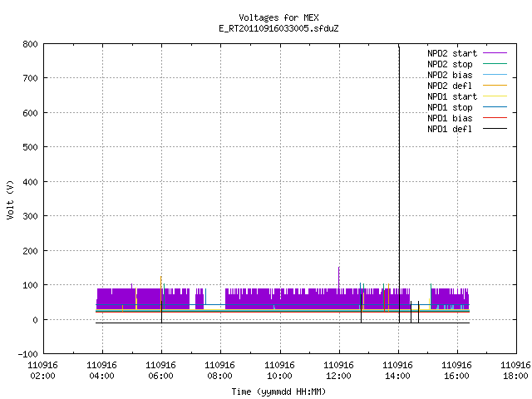This screenshot has height=399, width=532.
Task: Click the 300 y-axis tick value
Action: pyautogui.click(x=30, y=216)
